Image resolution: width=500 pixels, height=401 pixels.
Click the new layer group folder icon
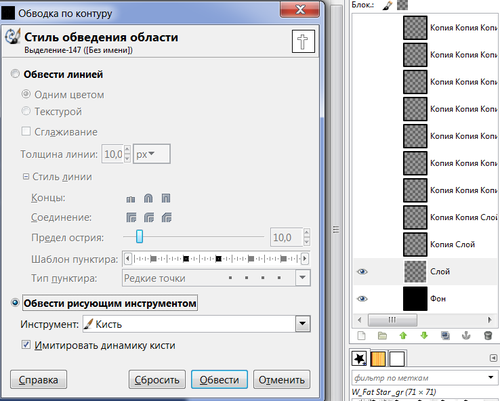point(382,335)
